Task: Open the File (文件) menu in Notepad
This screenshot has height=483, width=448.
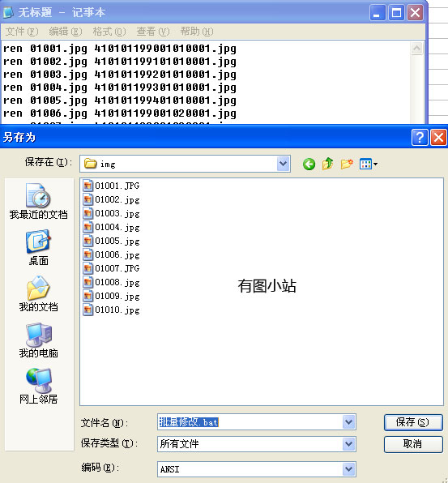Action: [x=22, y=32]
